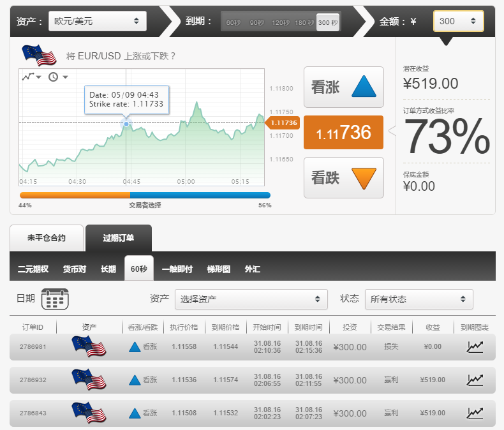Click the 开始时间 column header
This screenshot has height=430, width=504.
267,327
